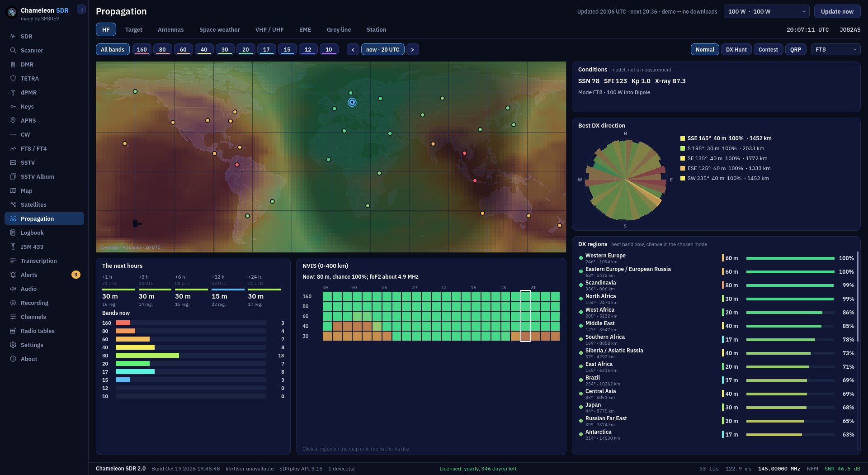Viewport: 868px width, 475px height.
Task: Toggle the 10 band filter
Action: tap(329, 49)
